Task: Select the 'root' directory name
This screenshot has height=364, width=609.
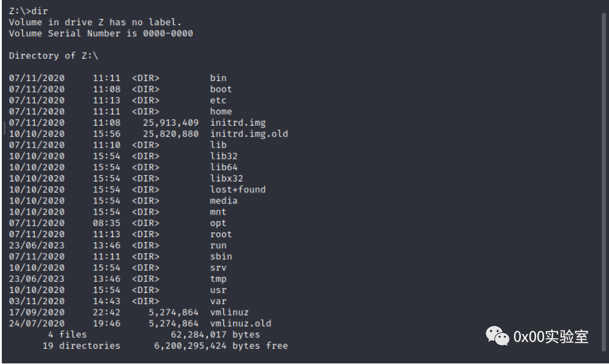Action: 221,234
